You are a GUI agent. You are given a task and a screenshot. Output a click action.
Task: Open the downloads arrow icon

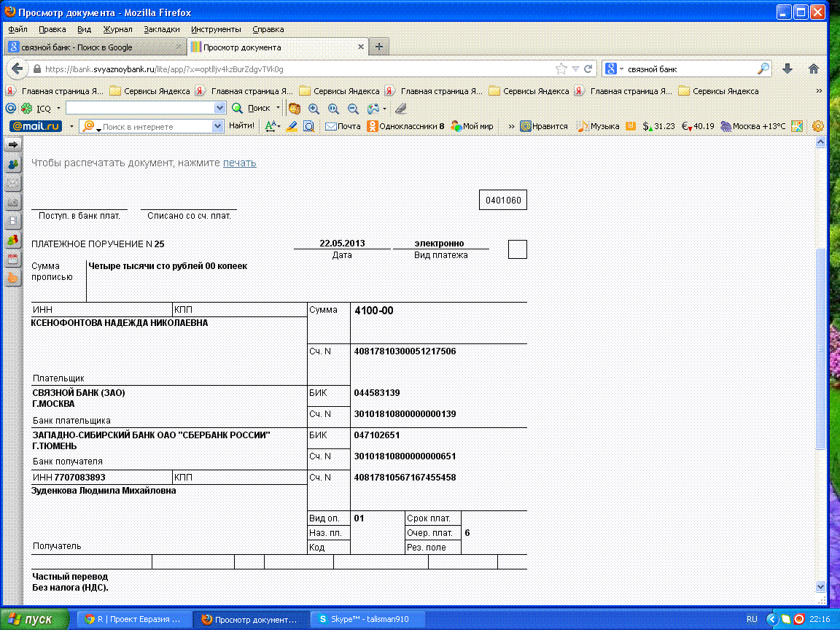coord(787,69)
